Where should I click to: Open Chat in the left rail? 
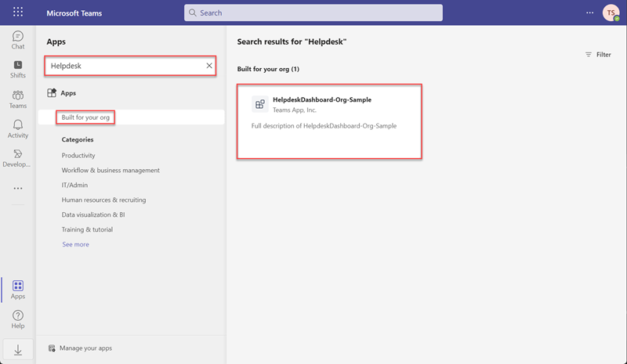tap(17, 40)
